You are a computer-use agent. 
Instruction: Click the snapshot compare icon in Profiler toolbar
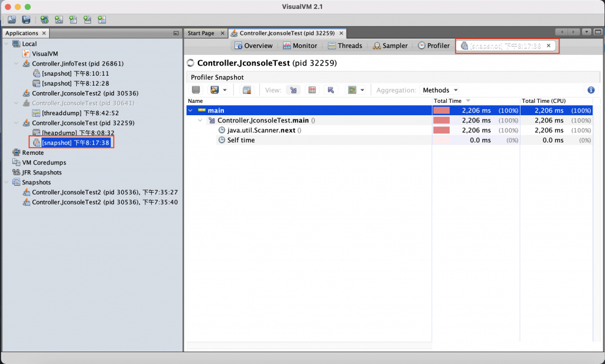(246, 90)
